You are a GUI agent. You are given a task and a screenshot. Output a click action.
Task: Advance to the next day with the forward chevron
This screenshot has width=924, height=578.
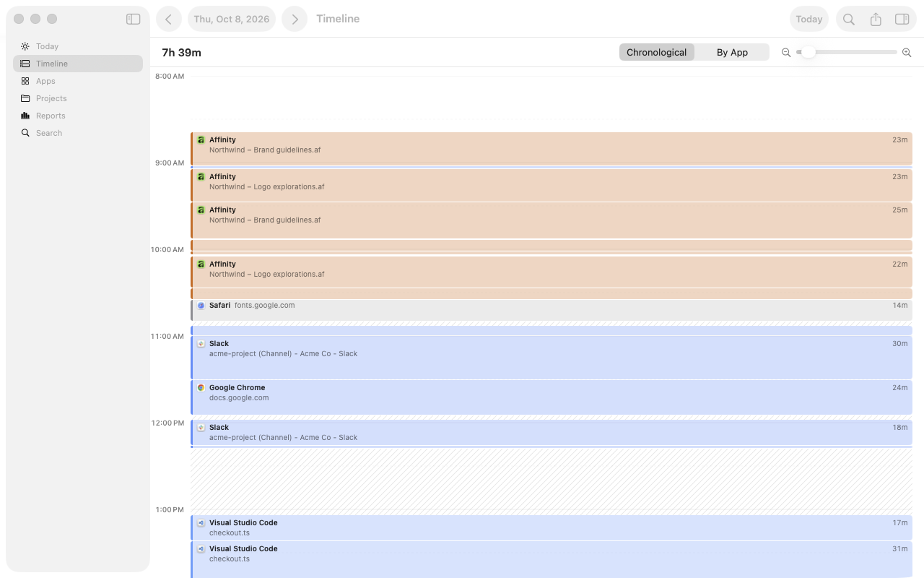[x=295, y=20]
